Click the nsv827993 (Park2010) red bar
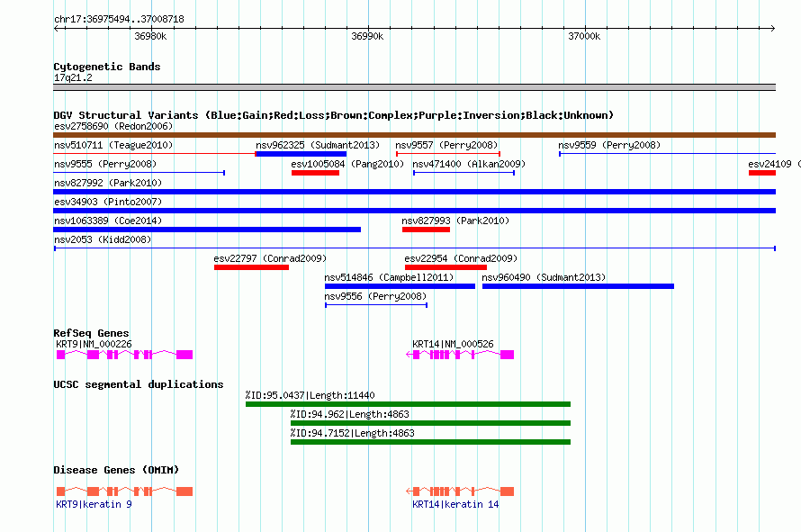 pos(426,230)
